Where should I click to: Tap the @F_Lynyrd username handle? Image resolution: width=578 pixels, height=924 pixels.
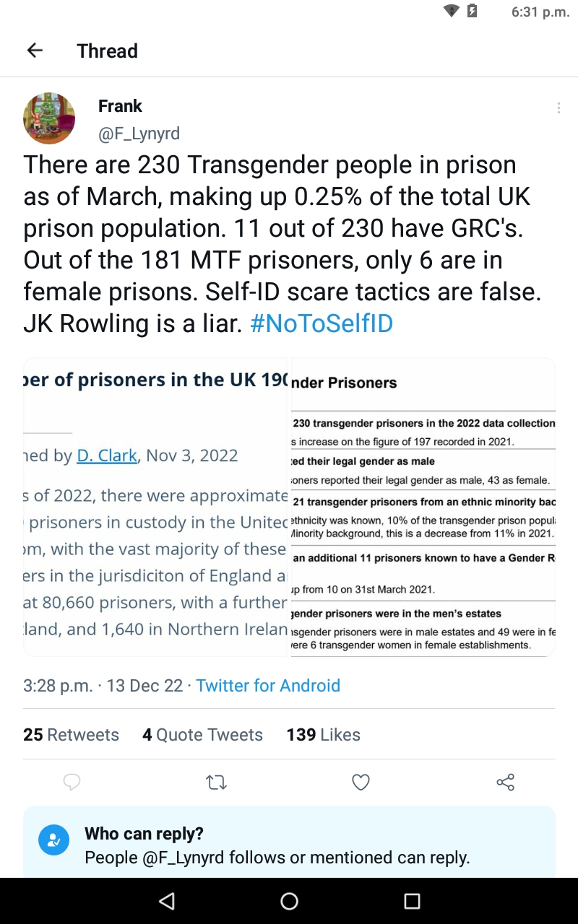pyautogui.click(x=139, y=134)
